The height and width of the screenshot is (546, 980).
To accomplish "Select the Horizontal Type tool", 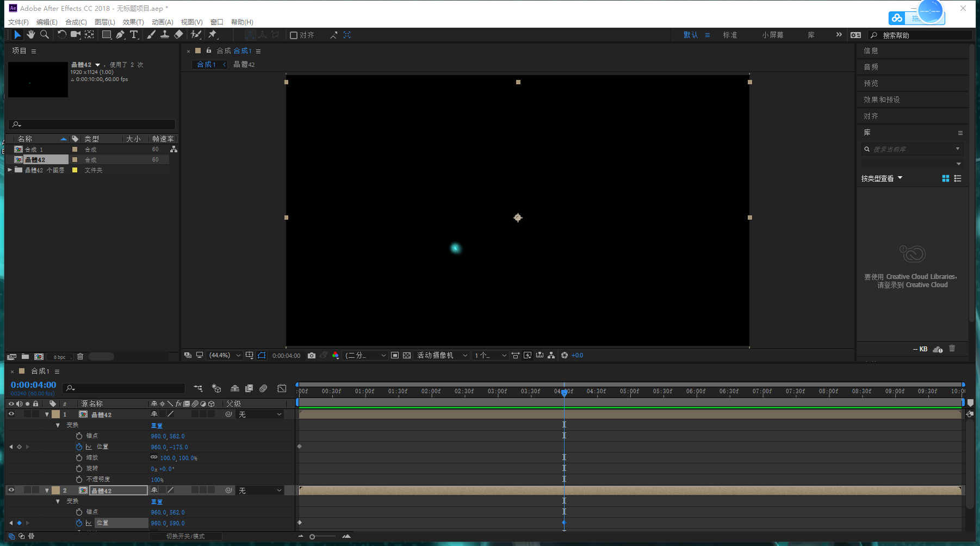I will pos(134,35).
